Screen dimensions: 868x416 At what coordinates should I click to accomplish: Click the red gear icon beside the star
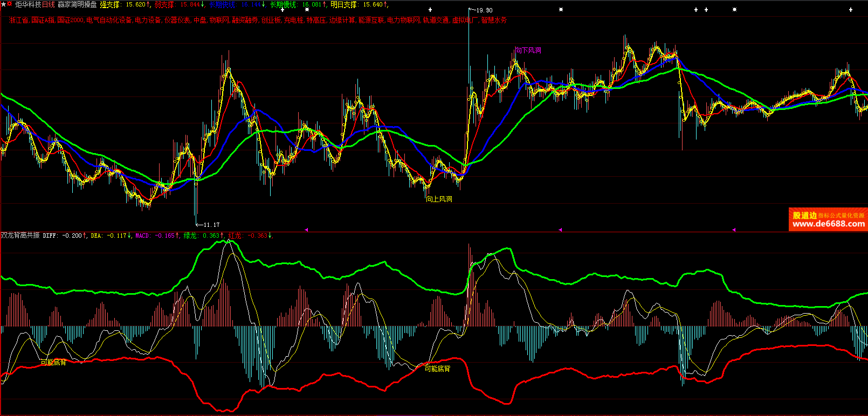pos(10,4)
